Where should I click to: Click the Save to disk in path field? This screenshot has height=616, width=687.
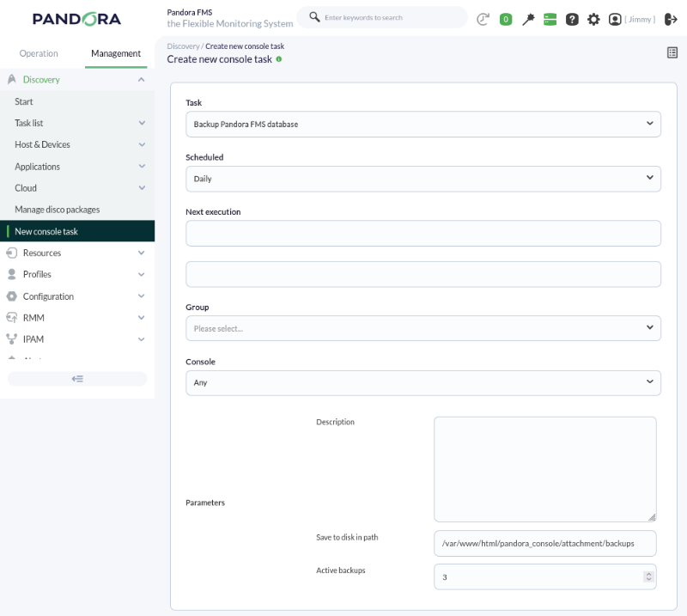pyautogui.click(x=545, y=543)
